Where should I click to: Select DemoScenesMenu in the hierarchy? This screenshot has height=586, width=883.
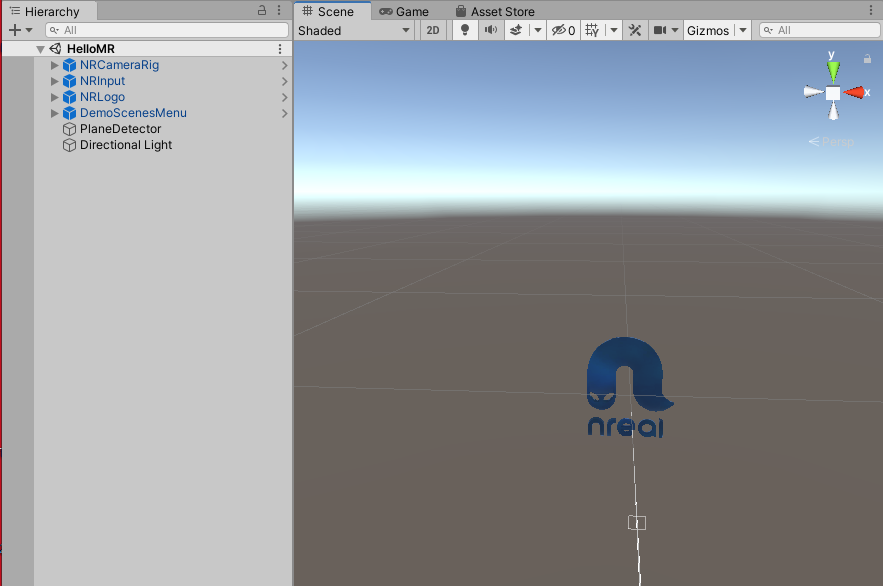(133, 113)
